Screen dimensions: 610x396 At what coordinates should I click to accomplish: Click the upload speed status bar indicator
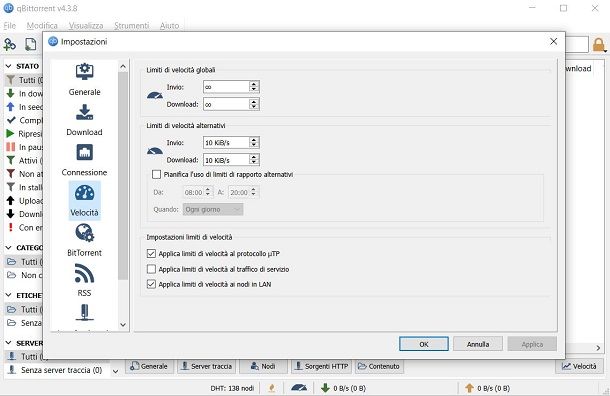coord(487,388)
